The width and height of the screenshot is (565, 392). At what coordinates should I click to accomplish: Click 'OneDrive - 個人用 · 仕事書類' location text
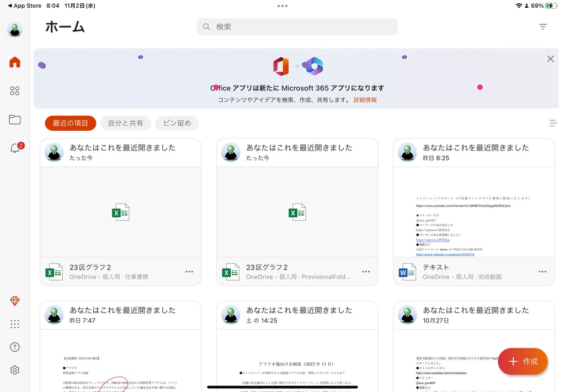109,277
